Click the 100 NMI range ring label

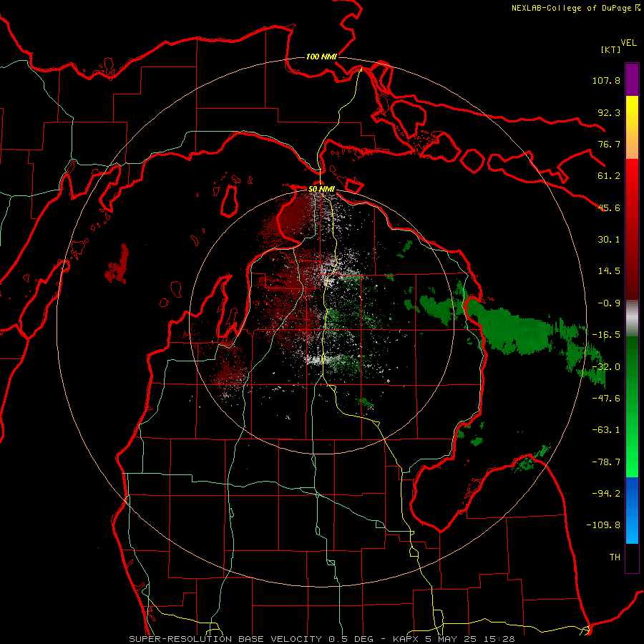click(x=321, y=57)
